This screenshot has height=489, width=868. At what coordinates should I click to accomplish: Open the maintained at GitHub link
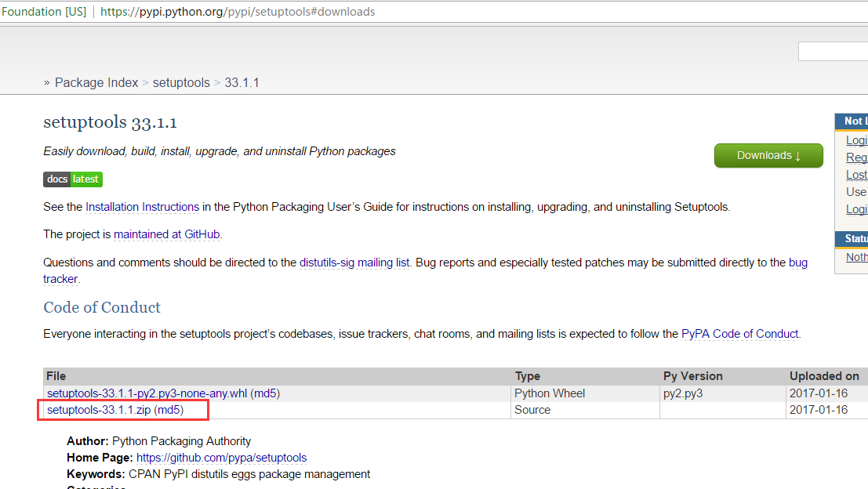coord(166,234)
